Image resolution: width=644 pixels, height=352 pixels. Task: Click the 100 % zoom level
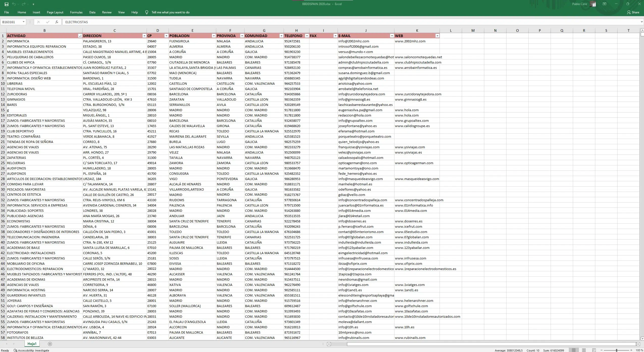click(x=639, y=350)
